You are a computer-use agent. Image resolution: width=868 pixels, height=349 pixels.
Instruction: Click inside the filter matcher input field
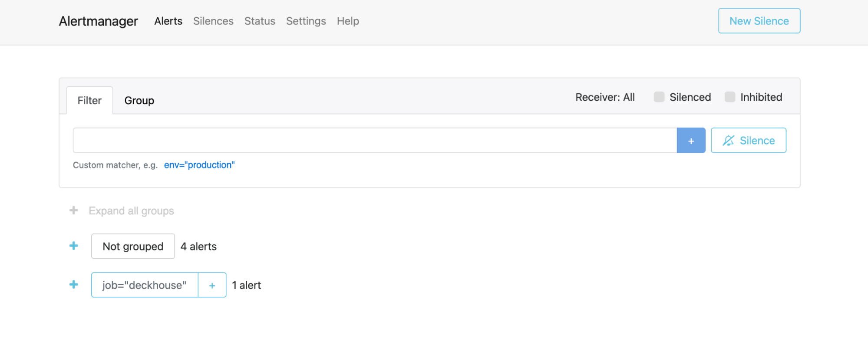373,140
